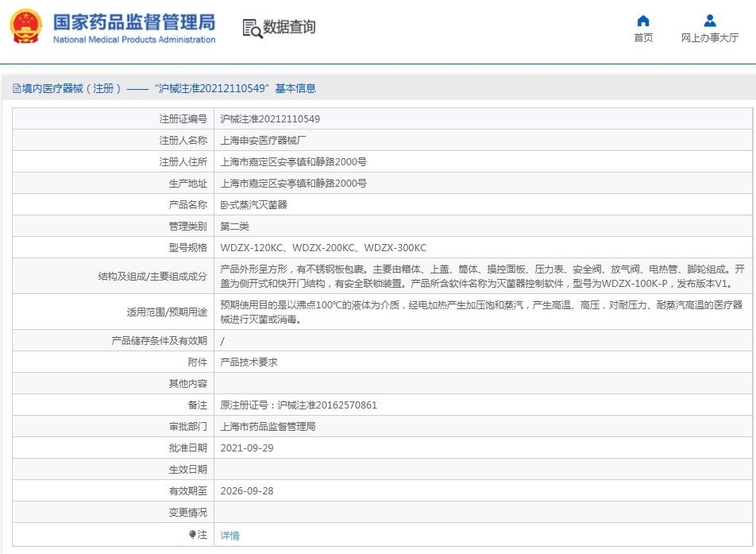756x554 pixels.
Task: Click the 备注 row label
Action: pos(198,405)
